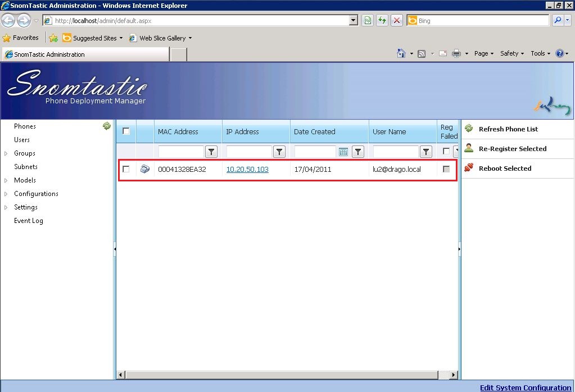Click the Re-Register Selected icon
This screenshot has height=392, width=575.
click(469, 148)
